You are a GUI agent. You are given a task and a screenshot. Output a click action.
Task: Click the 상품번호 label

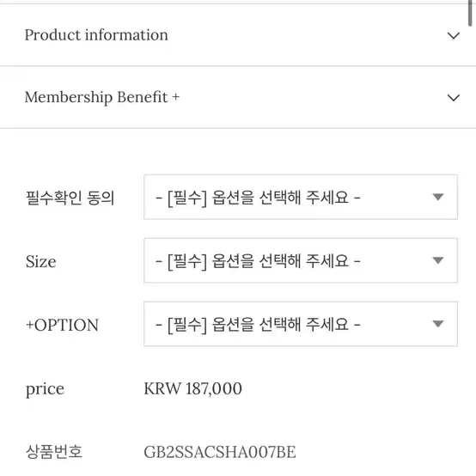[x=54, y=452]
